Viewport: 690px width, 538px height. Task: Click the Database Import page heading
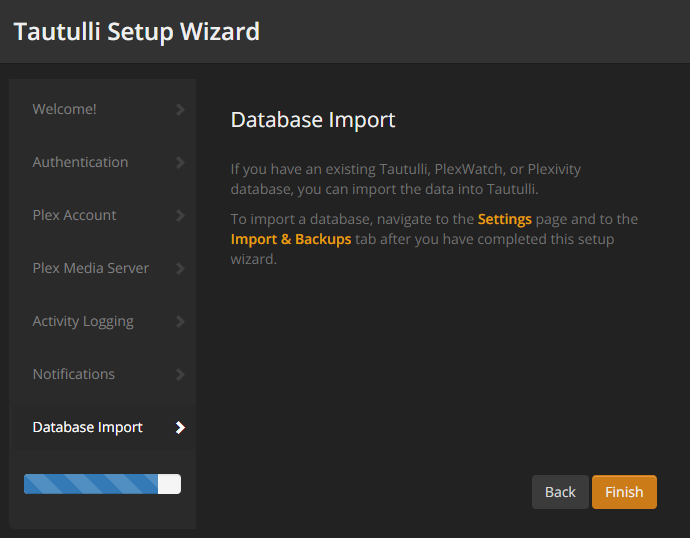(313, 120)
